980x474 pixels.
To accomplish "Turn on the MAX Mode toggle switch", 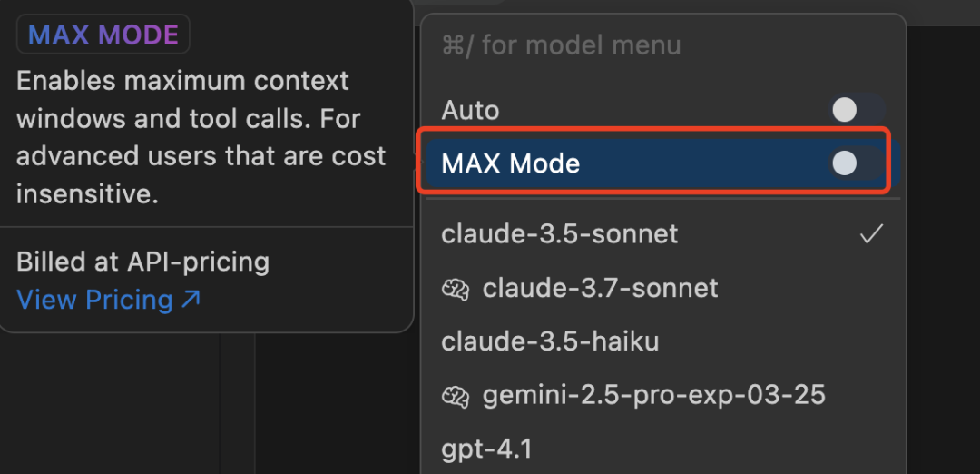I will [857, 163].
